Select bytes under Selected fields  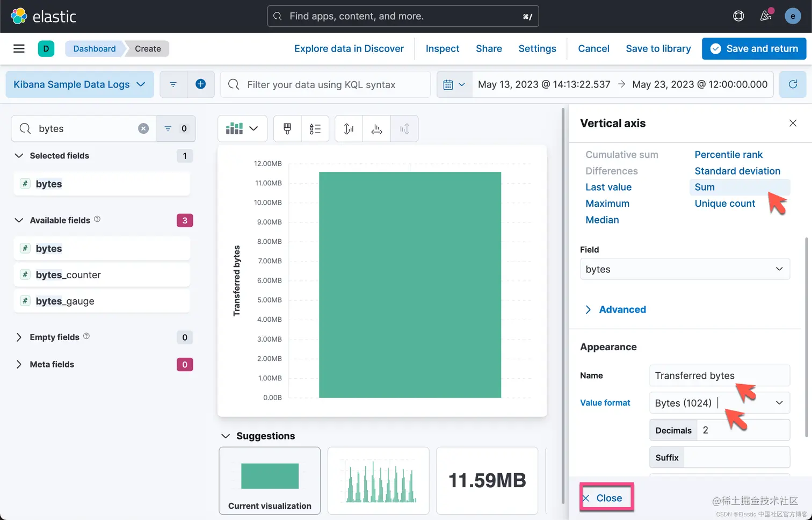[x=102, y=184]
